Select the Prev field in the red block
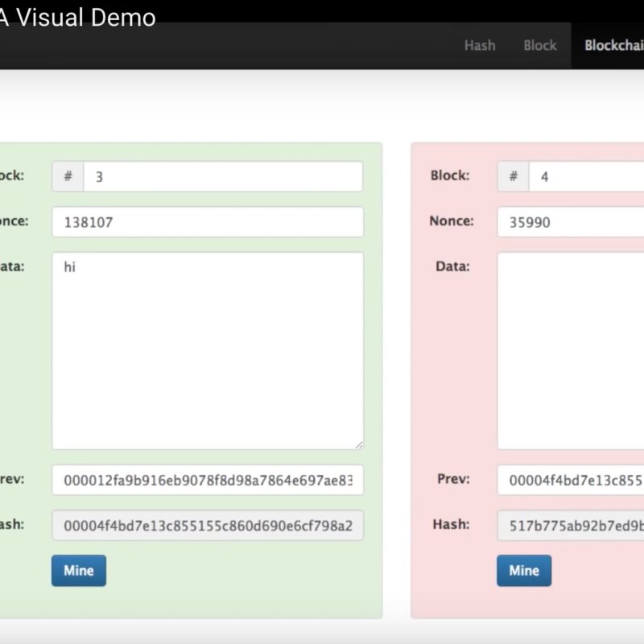This screenshot has height=644, width=644. [x=570, y=481]
